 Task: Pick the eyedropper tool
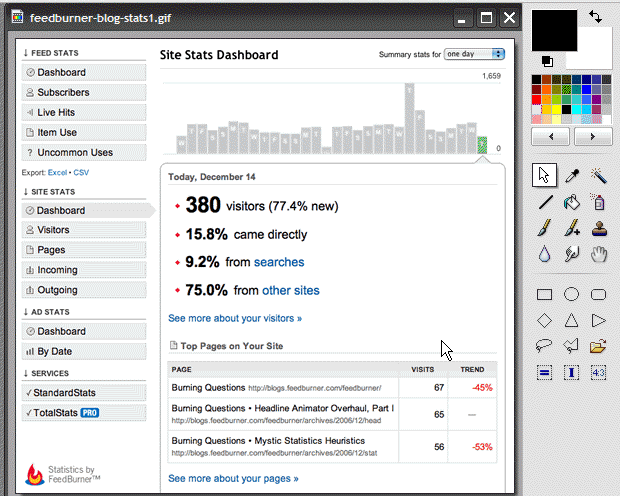coord(572,175)
